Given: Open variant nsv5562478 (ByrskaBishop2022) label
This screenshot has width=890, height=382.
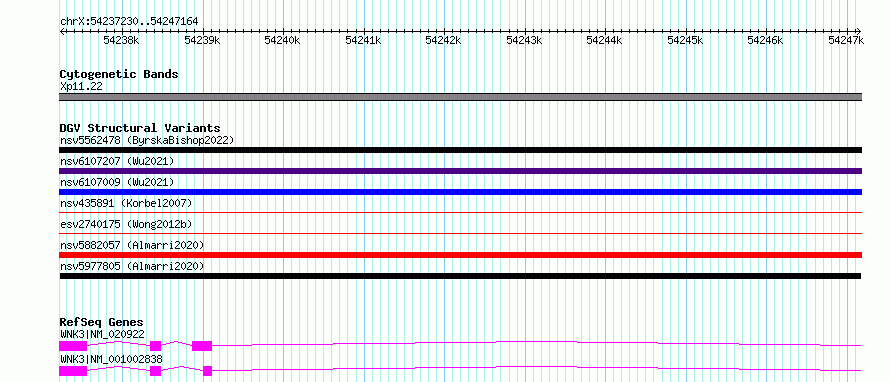Looking at the screenshot, I should [147, 140].
